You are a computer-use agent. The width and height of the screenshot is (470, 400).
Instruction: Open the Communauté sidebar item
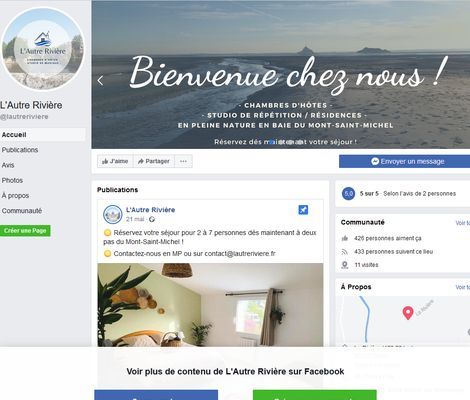(22, 211)
